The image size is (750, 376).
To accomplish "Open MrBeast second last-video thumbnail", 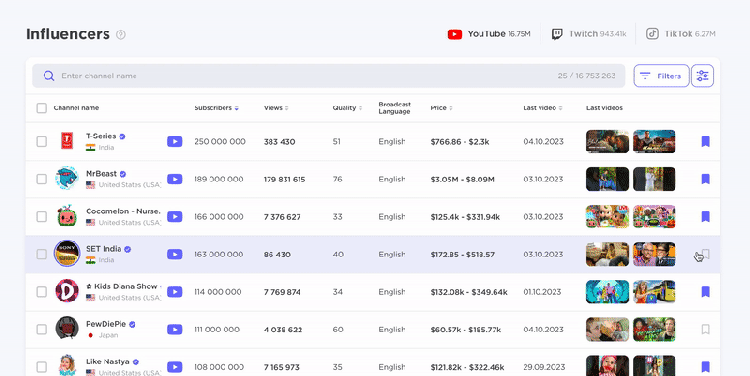I will [x=654, y=179].
